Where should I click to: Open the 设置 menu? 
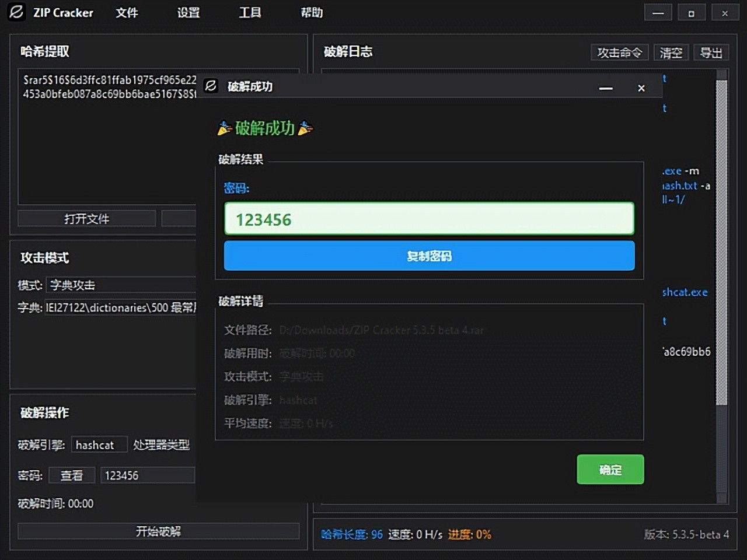click(x=189, y=13)
